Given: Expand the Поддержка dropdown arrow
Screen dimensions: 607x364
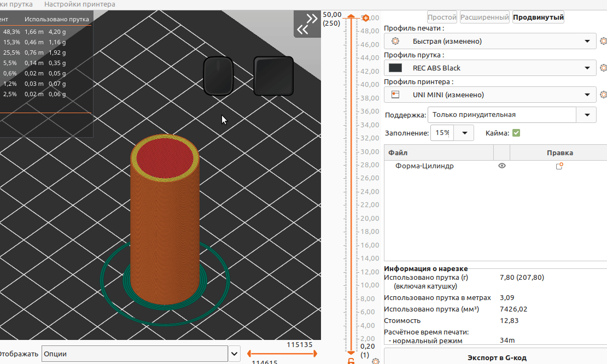Looking at the screenshot, I should (587, 115).
